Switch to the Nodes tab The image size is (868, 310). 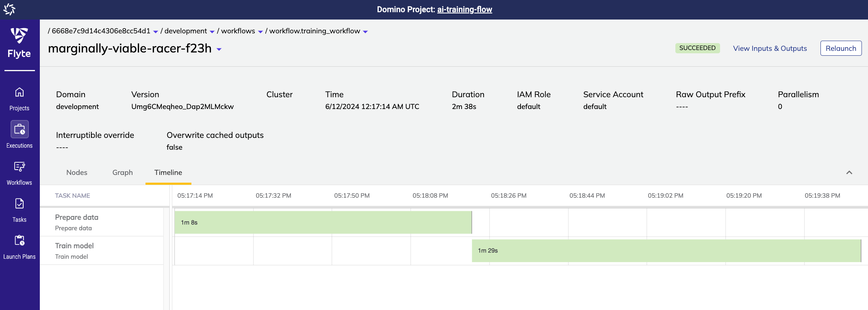click(x=77, y=172)
